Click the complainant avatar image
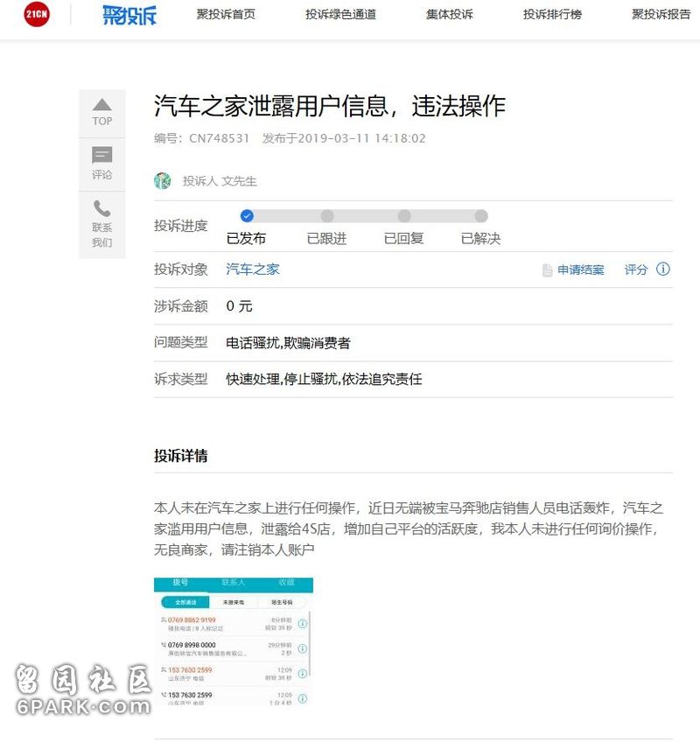Image resolution: width=700 pixels, height=742 pixels. 163,181
